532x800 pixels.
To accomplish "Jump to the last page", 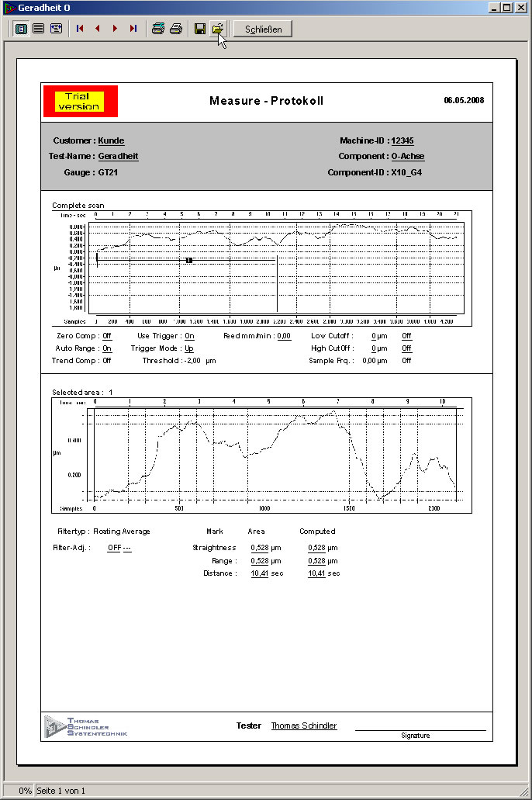I will point(133,29).
